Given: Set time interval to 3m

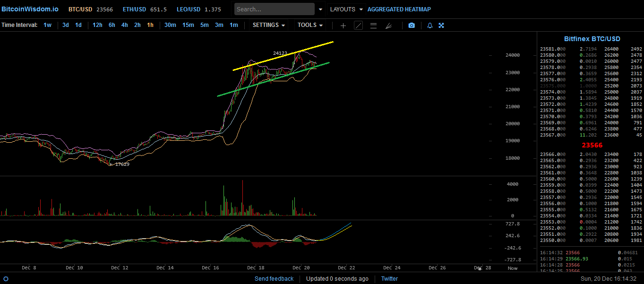Looking at the screenshot, I should pos(219,25).
